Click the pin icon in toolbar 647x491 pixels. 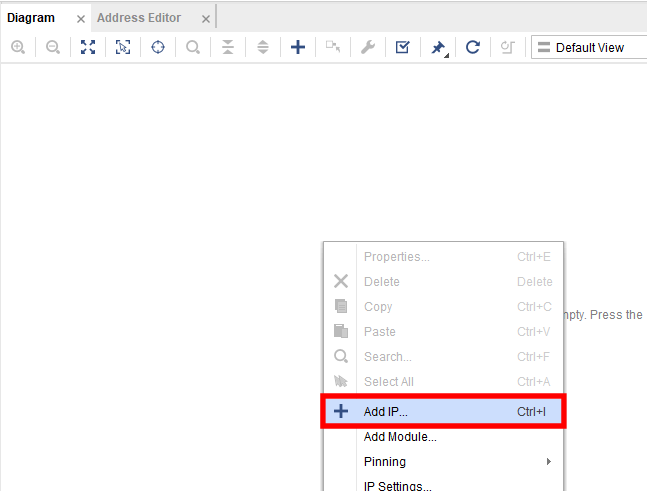pyautogui.click(x=439, y=48)
